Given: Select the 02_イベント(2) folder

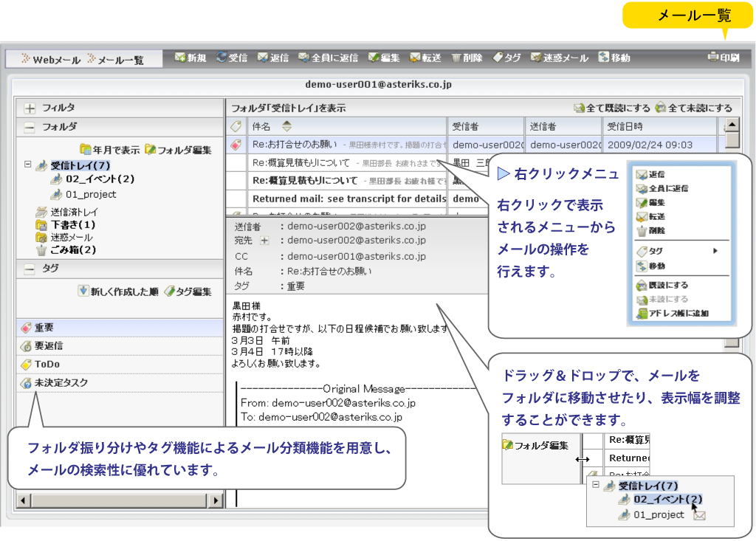Looking at the screenshot, I should (100, 179).
